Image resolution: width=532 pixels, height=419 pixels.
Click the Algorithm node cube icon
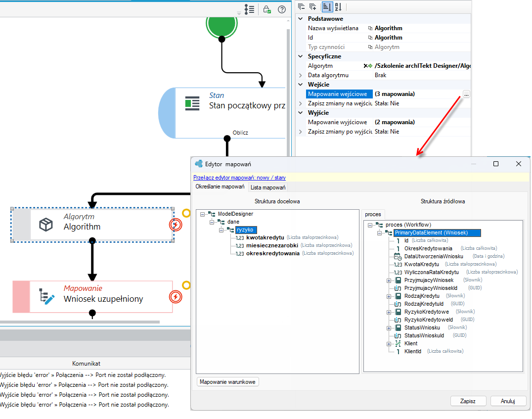[x=46, y=225]
